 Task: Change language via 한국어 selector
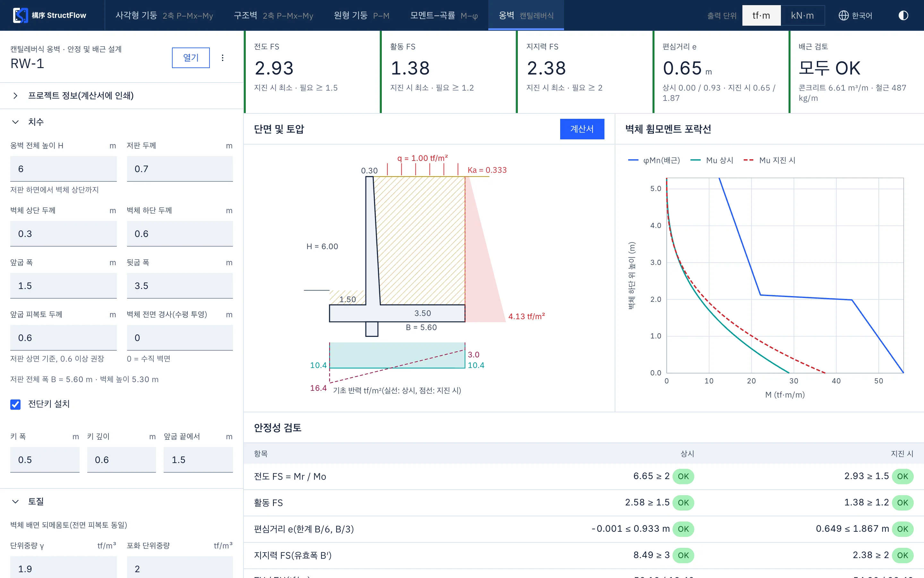click(856, 15)
